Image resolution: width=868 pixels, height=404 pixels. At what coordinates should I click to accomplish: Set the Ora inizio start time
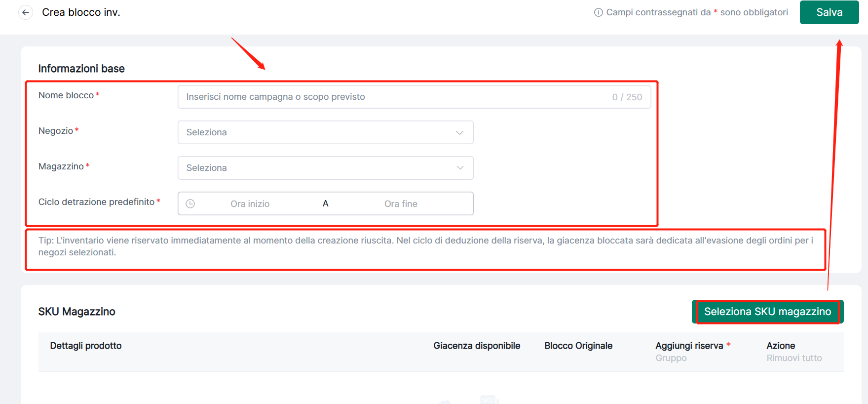click(x=250, y=203)
